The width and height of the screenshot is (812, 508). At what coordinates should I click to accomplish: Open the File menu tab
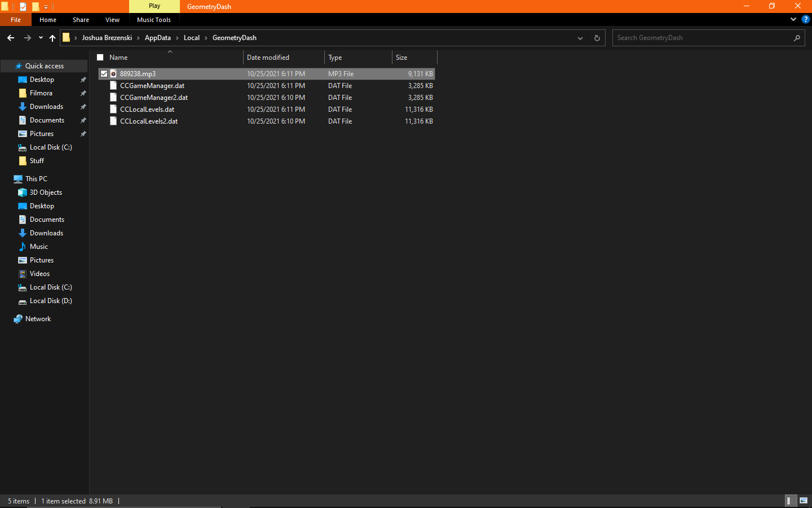pos(16,20)
